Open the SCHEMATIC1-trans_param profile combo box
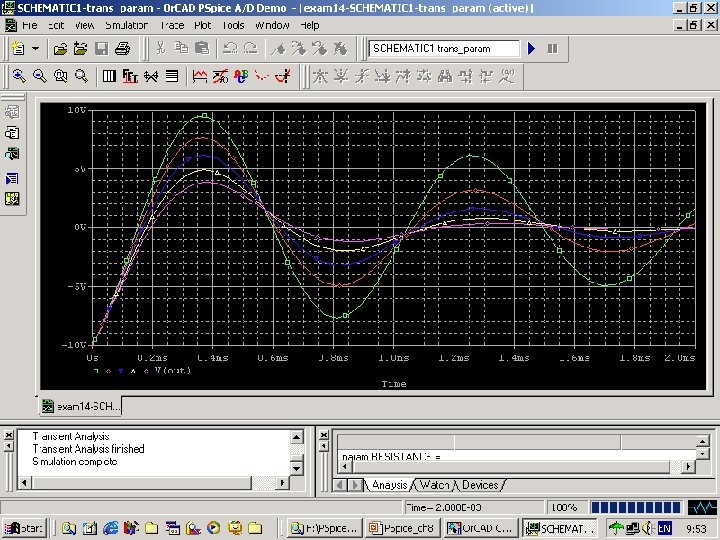The width and height of the screenshot is (720, 540). point(445,48)
